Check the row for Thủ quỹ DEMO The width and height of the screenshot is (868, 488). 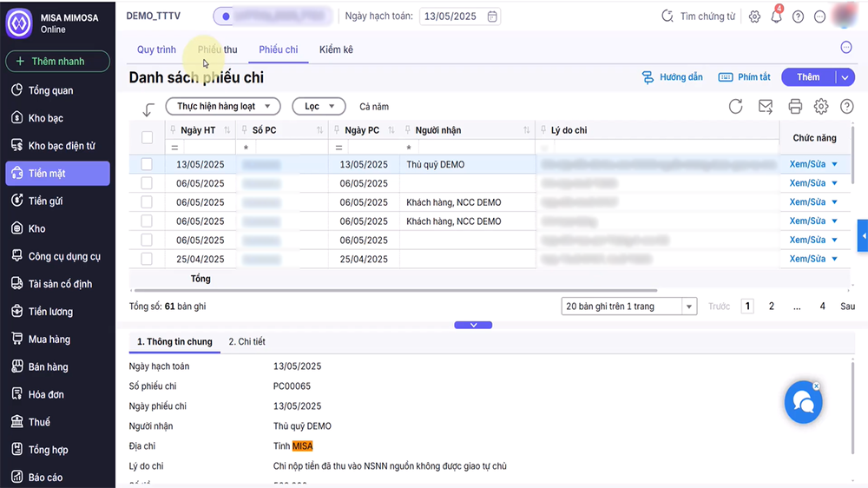147,164
